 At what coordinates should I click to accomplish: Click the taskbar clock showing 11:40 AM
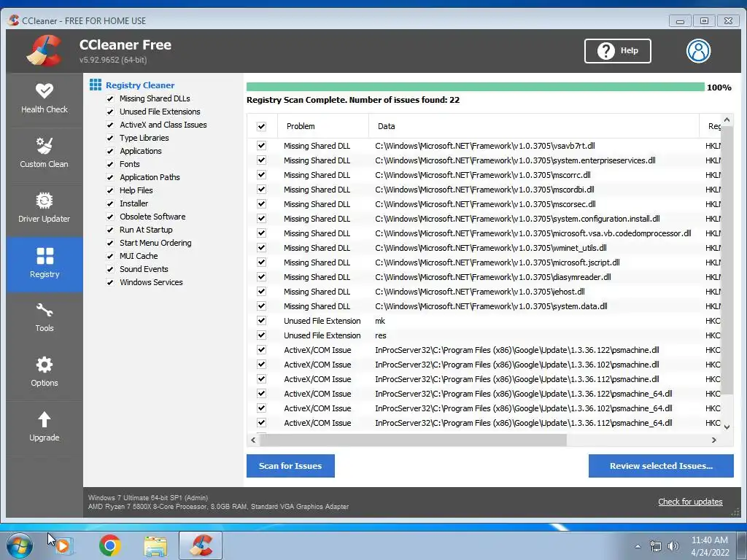tap(710, 540)
